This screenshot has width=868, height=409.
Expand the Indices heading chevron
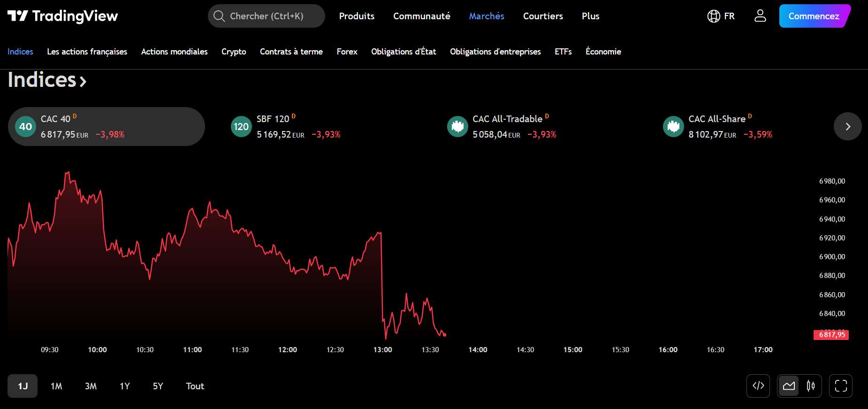(x=83, y=82)
